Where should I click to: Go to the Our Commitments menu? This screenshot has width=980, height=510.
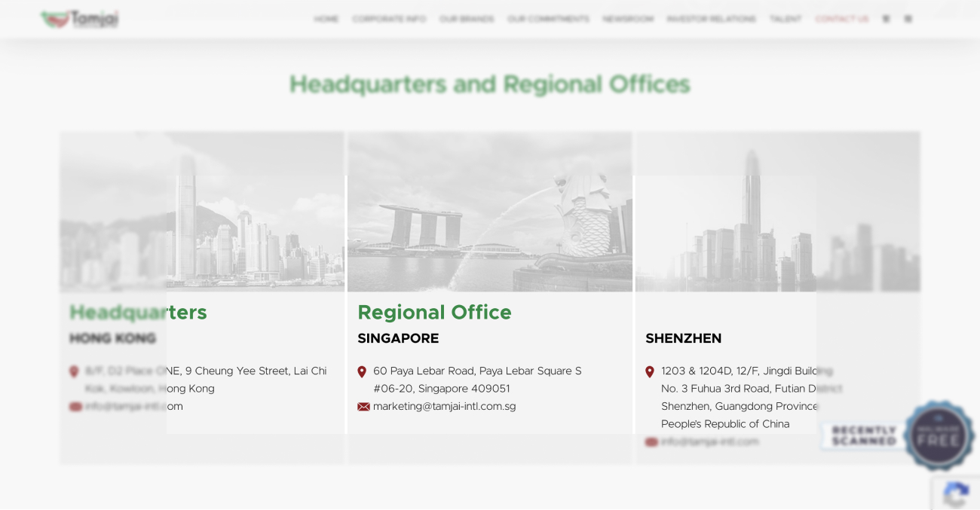pos(548,19)
